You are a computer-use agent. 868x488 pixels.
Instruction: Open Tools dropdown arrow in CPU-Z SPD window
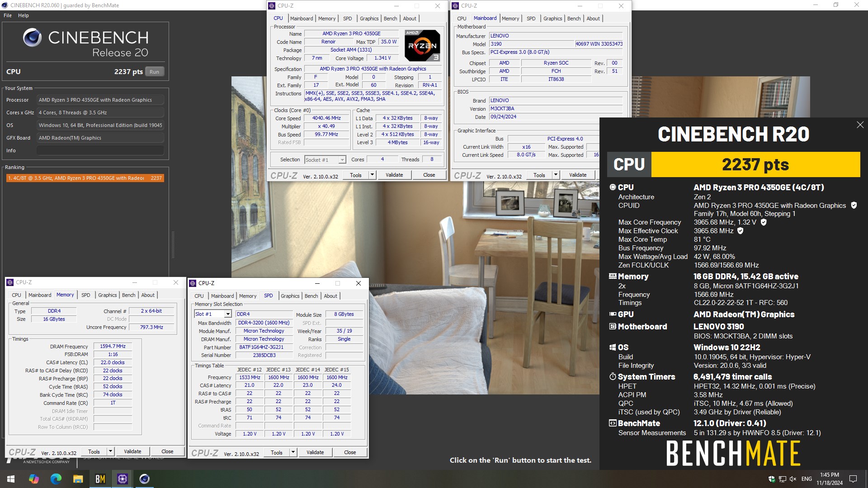point(293,452)
